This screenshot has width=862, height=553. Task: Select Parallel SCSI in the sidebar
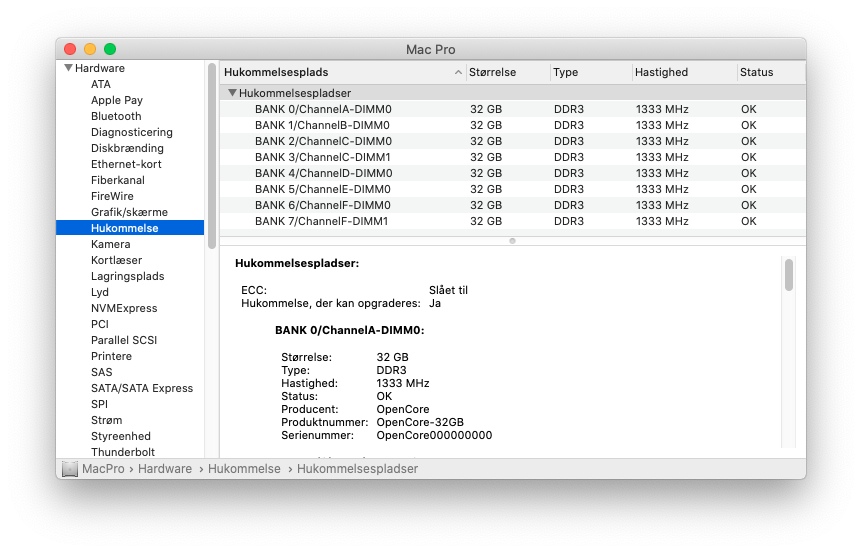(124, 340)
